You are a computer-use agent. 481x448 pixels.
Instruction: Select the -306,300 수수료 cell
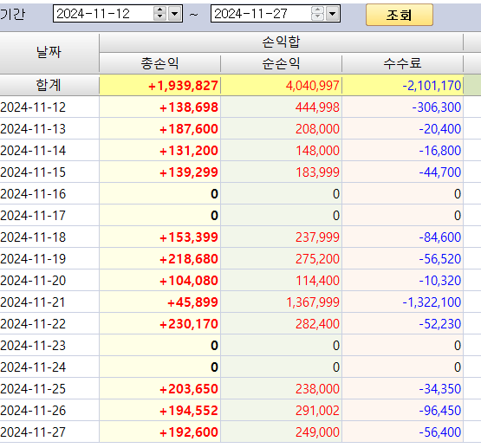(x=402, y=107)
